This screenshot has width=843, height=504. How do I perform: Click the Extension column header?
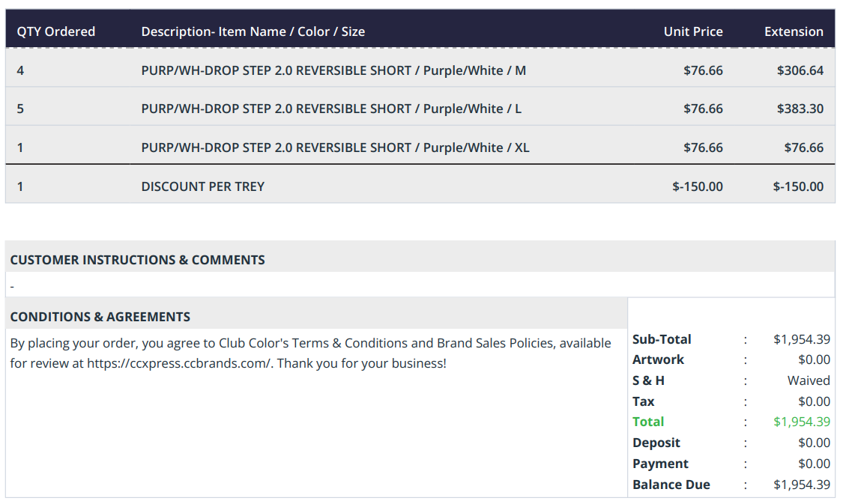tap(794, 31)
